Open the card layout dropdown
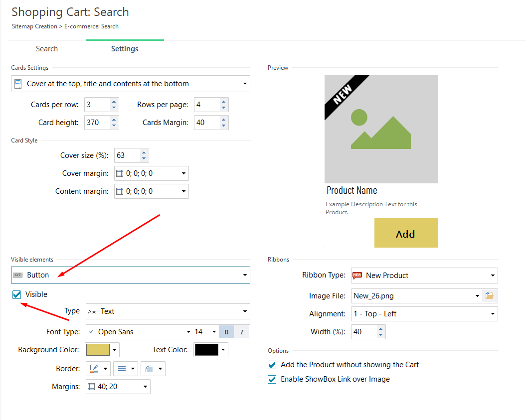The image size is (526, 420). [x=131, y=84]
